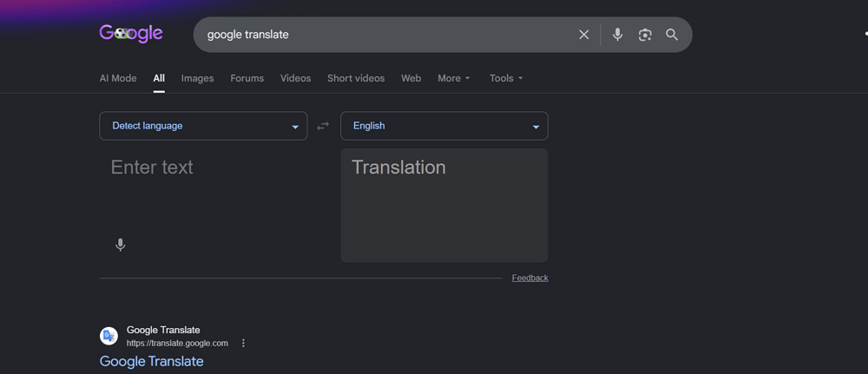Open Search by image camera icon
This screenshot has height=374, width=868.
click(645, 35)
